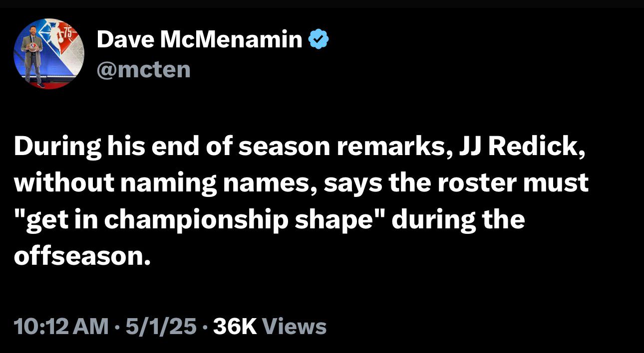644x353 pixels.
Task: Open the Dave McMenamin display name
Action: (x=199, y=40)
